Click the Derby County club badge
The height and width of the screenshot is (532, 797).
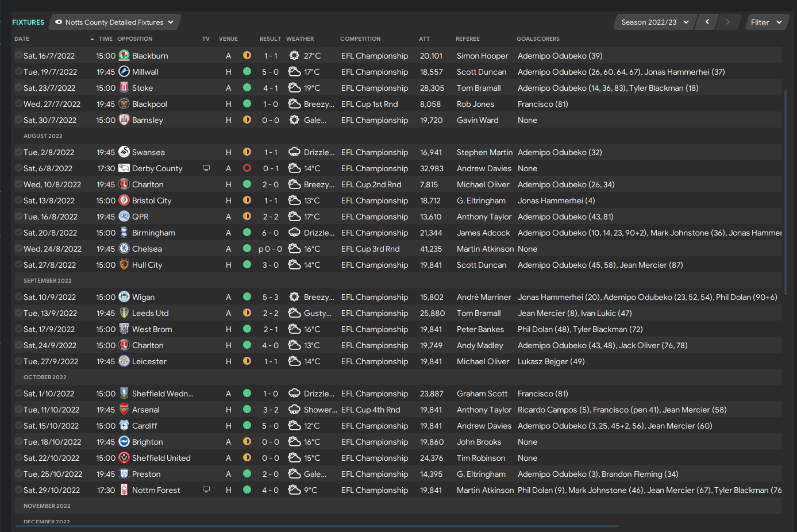pyautogui.click(x=124, y=168)
